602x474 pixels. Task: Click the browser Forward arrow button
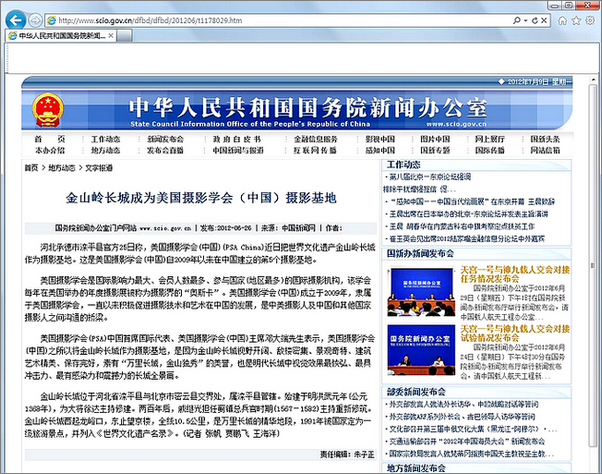pyautogui.click(x=36, y=19)
